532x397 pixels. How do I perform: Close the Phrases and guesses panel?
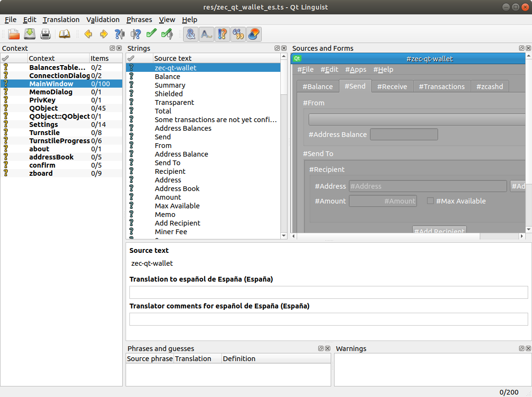327,348
